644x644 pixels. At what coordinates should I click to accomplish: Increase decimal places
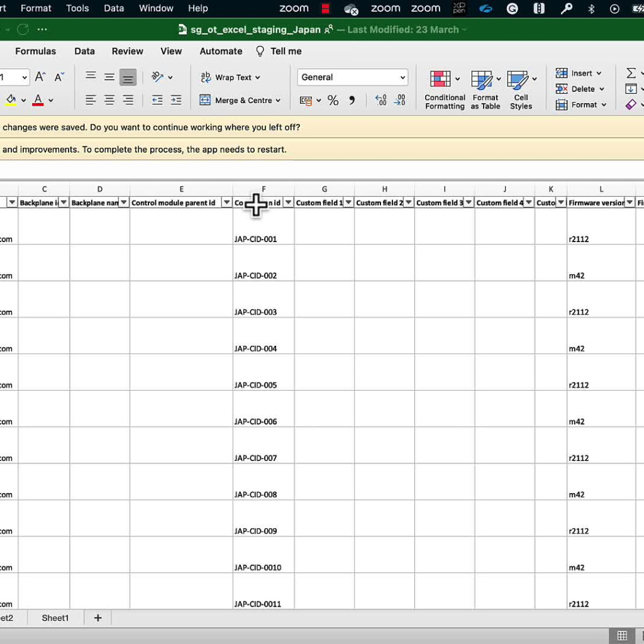(x=380, y=100)
